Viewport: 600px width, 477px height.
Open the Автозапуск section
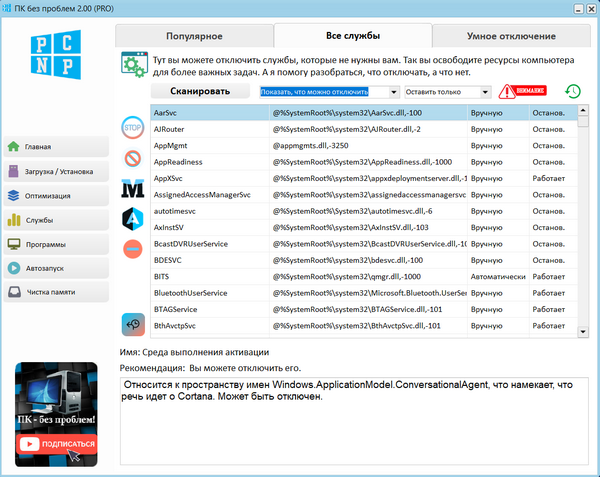(x=55, y=268)
